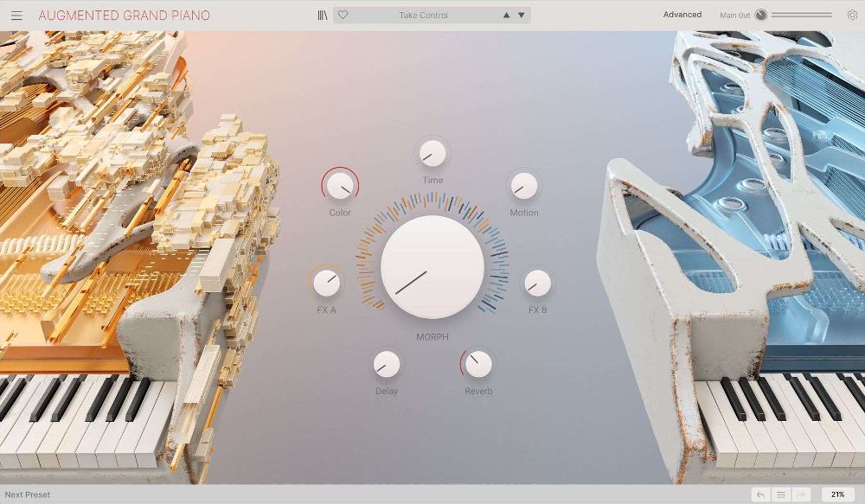Open the settings gear
This screenshot has height=504, width=865.
pos(849,14)
